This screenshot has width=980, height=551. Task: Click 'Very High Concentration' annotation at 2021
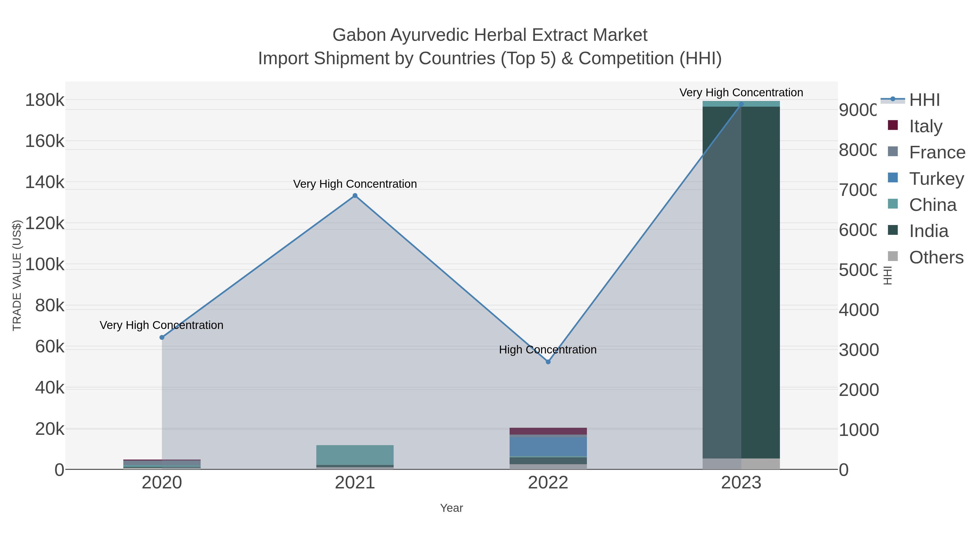click(x=355, y=184)
